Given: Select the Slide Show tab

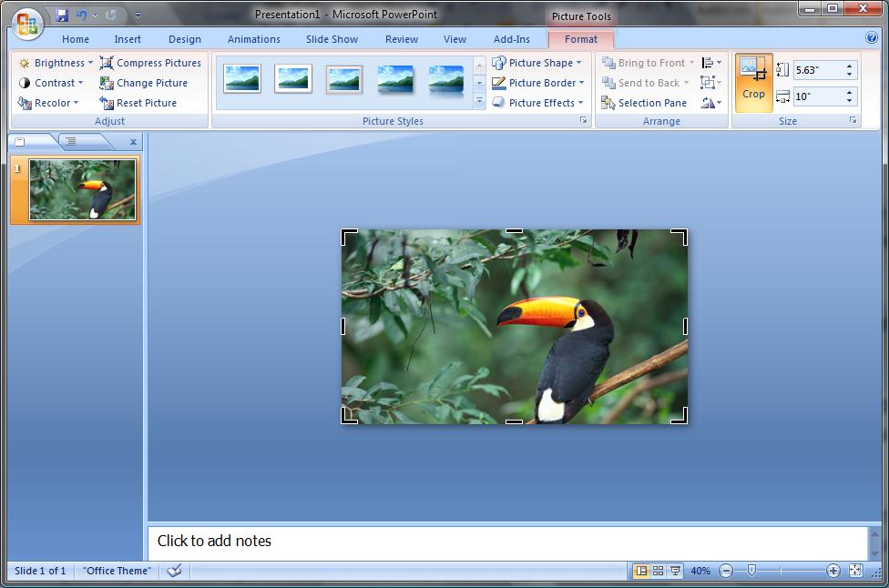Looking at the screenshot, I should [332, 39].
